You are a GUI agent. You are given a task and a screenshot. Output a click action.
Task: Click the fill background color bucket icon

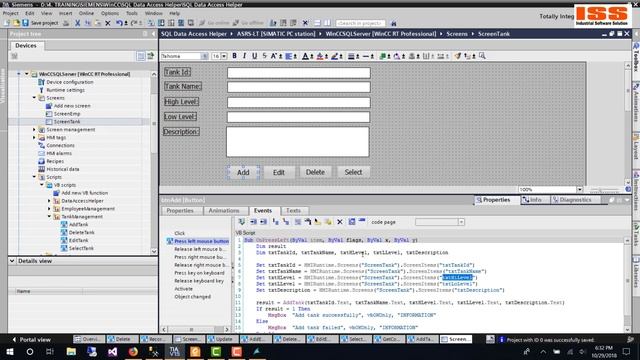tap(320, 56)
